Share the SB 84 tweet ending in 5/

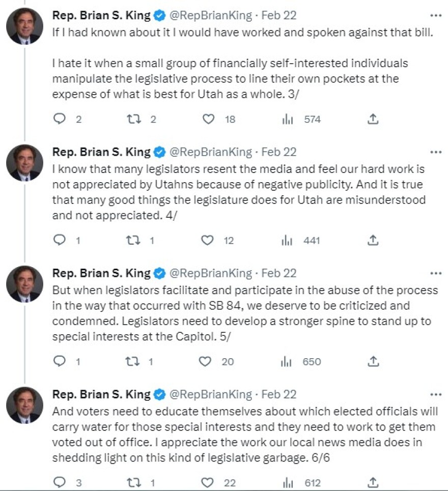click(x=373, y=361)
